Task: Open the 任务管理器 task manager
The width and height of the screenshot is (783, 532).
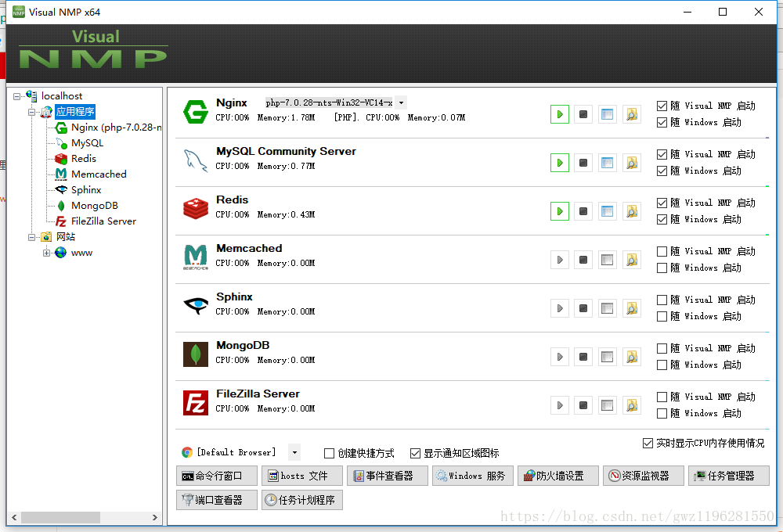Action: [728, 476]
